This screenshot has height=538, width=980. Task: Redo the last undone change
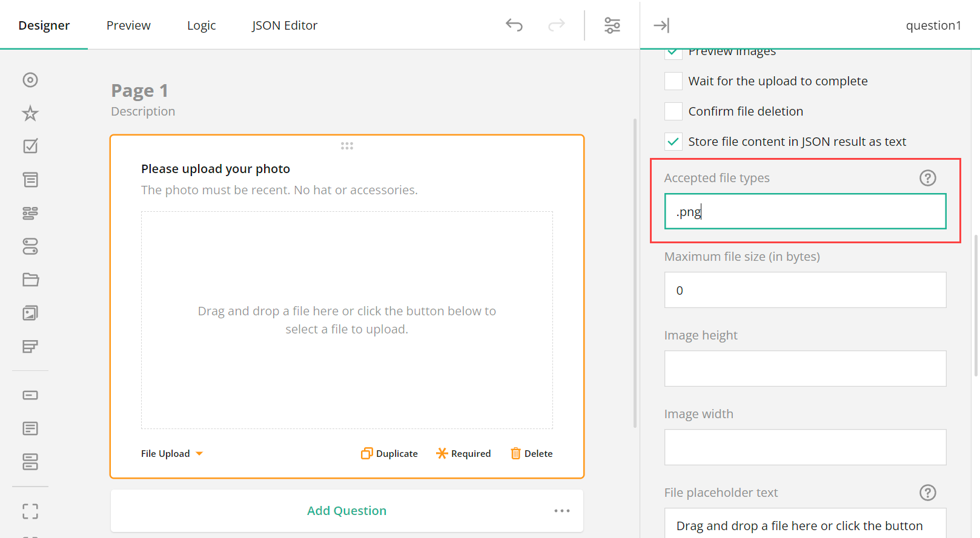[x=557, y=25]
